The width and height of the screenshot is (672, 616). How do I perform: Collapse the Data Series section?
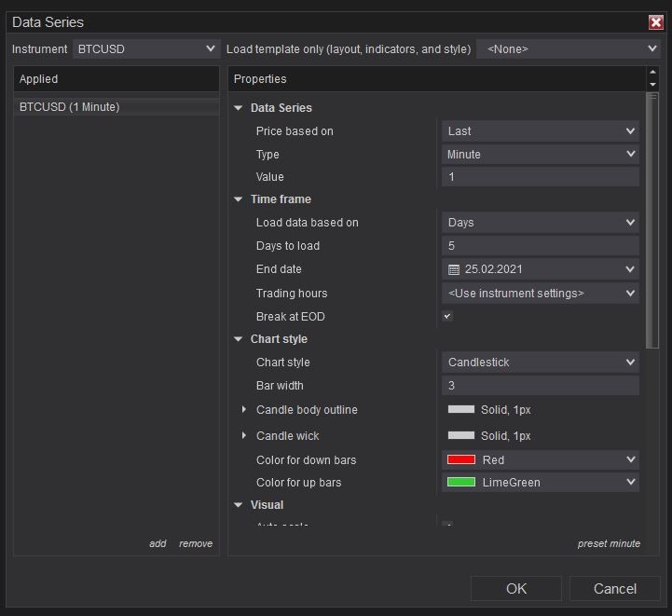(239, 108)
